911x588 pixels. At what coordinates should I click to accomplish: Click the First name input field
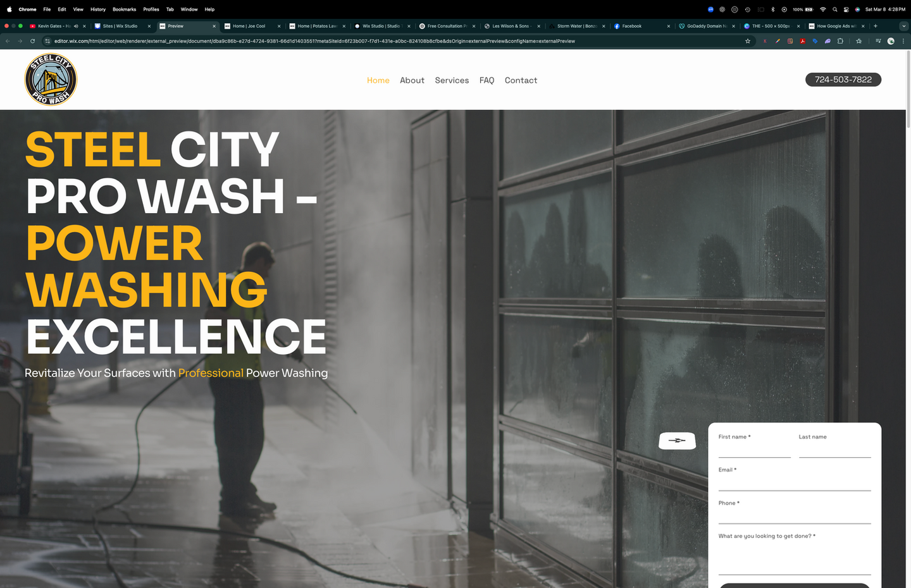[x=754, y=450]
